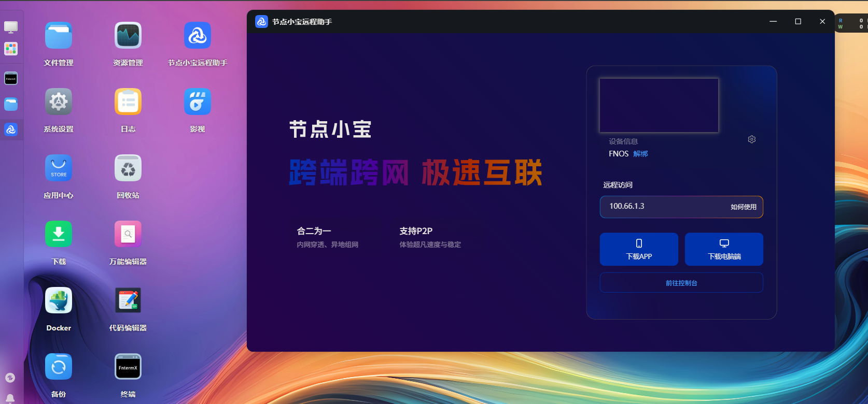Launch the 影视 app icon
This screenshot has width=868, height=404.
pos(198,102)
